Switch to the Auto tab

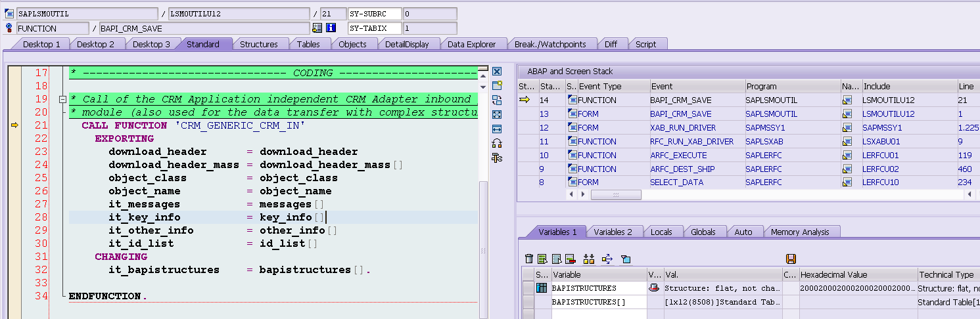(x=743, y=232)
